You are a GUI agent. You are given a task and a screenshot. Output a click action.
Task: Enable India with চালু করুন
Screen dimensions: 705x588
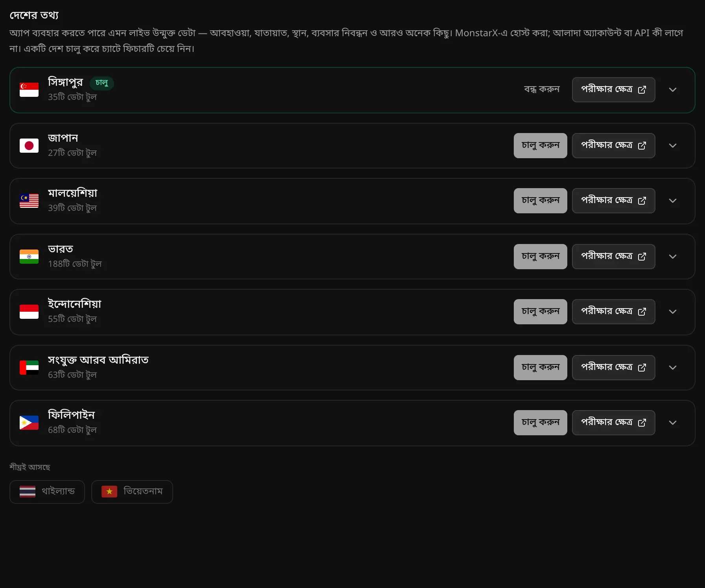540,257
